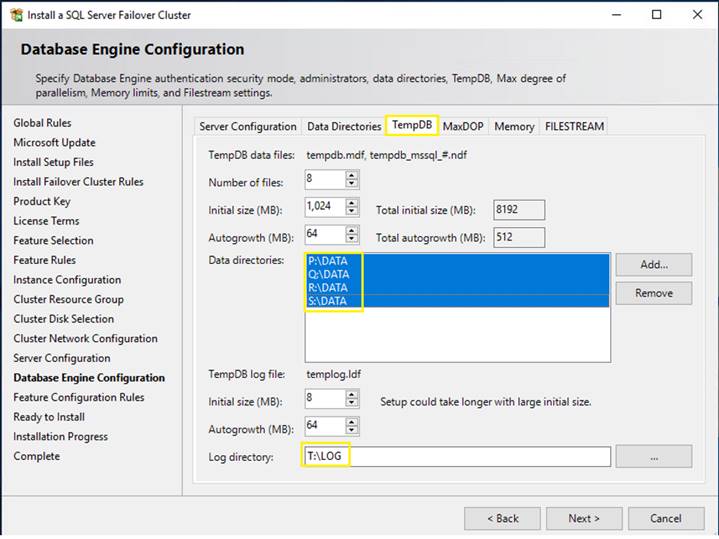The width and height of the screenshot is (719, 539).
Task: Cancel the failover cluster installation
Action: coord(666,518)
